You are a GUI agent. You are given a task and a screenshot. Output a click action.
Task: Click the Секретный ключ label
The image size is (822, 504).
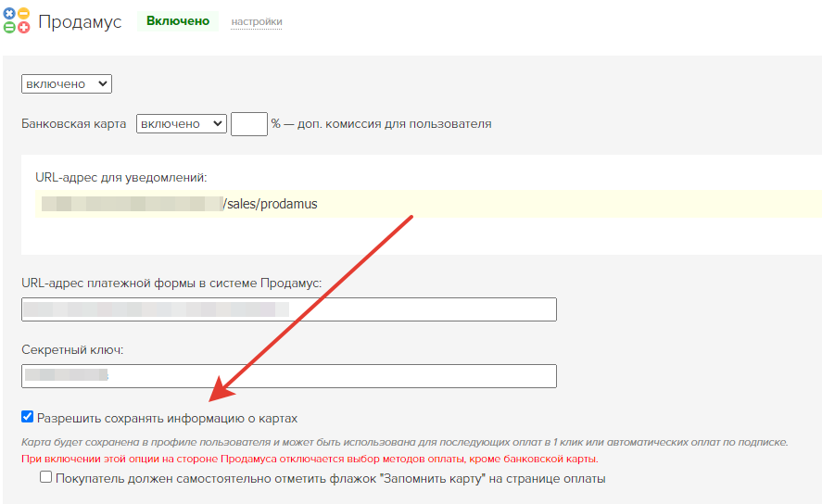coord(72,349)
